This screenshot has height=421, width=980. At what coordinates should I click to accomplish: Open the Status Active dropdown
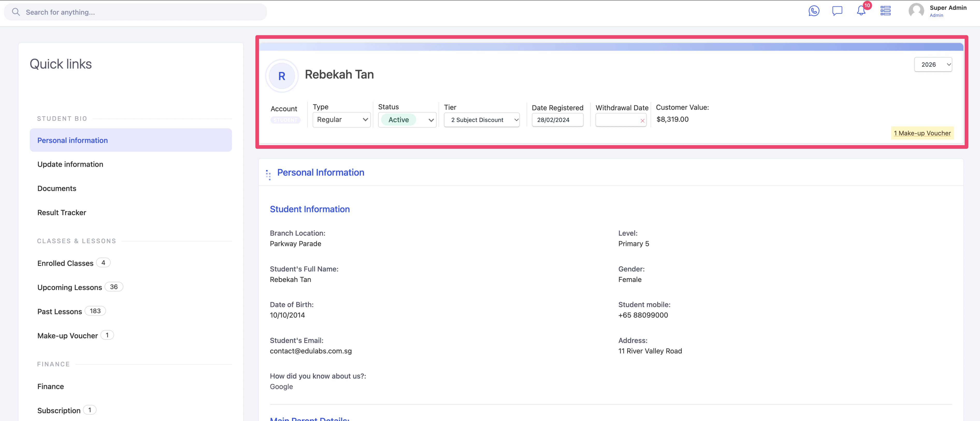(407, 120)
